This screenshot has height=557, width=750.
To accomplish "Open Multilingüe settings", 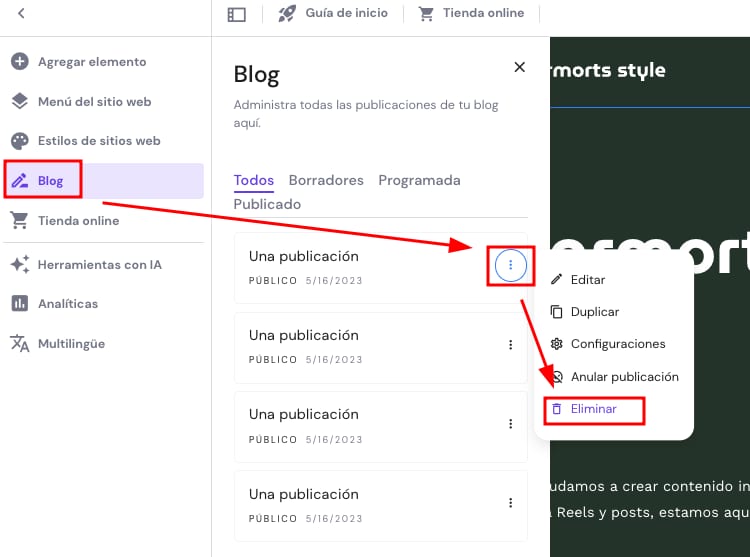I will [71, 344].
